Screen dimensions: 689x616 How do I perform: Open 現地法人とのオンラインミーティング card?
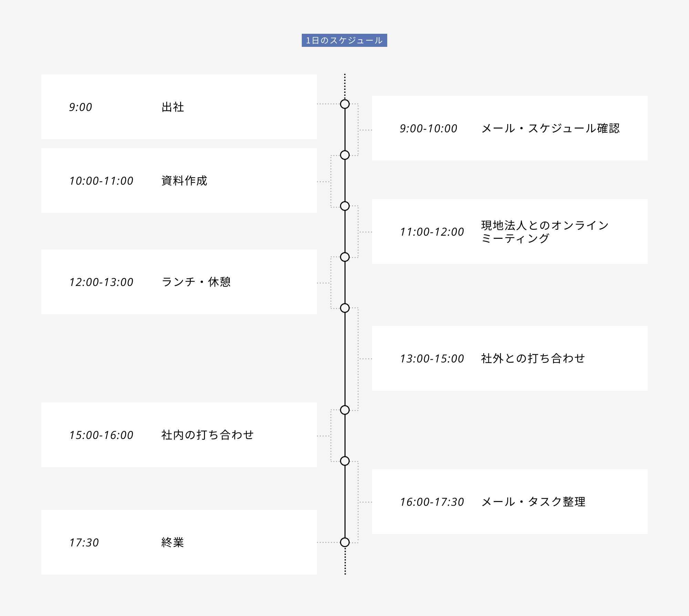510,232
